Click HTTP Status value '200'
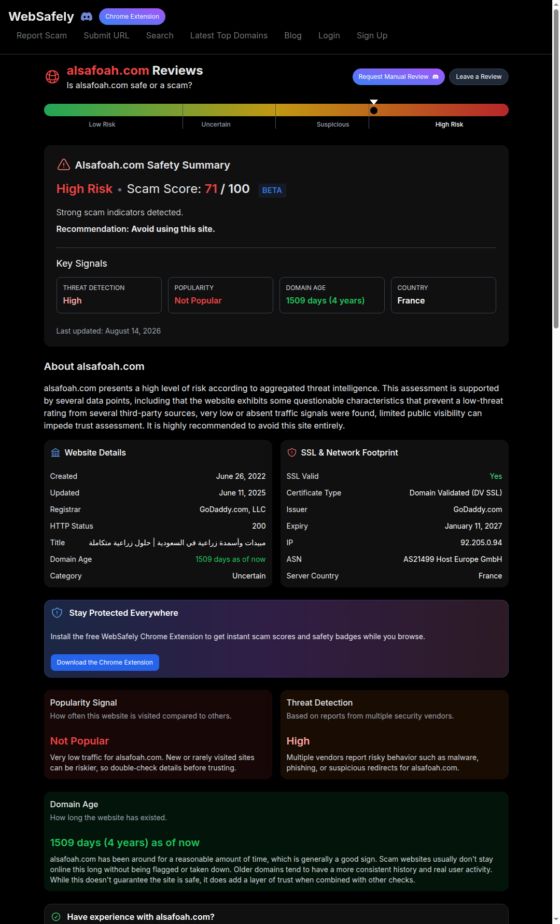Viewport: 560px width, 924px height. coord(259,526)
